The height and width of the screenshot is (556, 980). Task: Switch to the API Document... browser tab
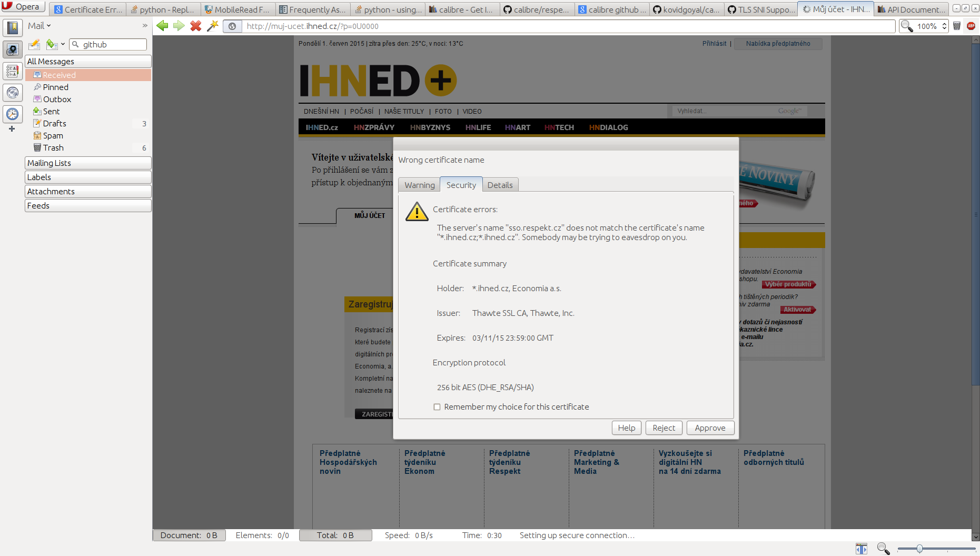tap(911, 9)
